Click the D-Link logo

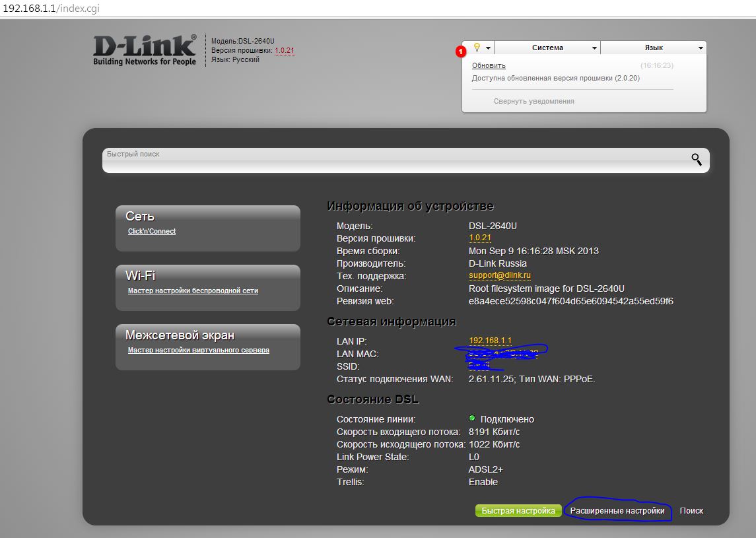click(x=145, y=50)
